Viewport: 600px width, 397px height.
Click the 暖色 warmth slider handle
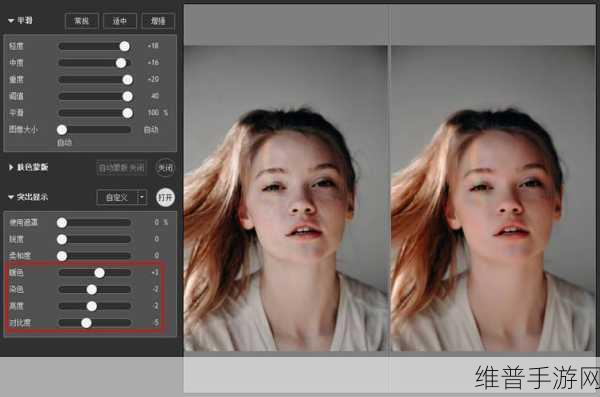99,273
